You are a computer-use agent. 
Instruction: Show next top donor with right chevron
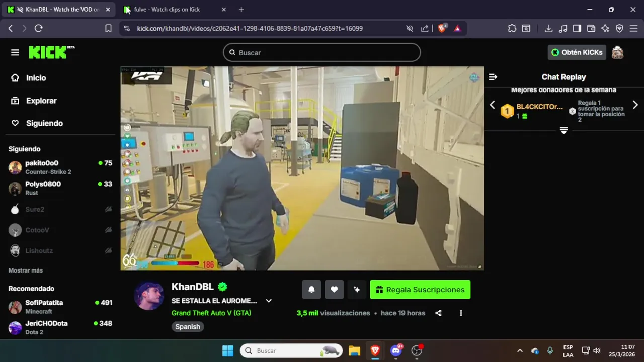(635, 105)
